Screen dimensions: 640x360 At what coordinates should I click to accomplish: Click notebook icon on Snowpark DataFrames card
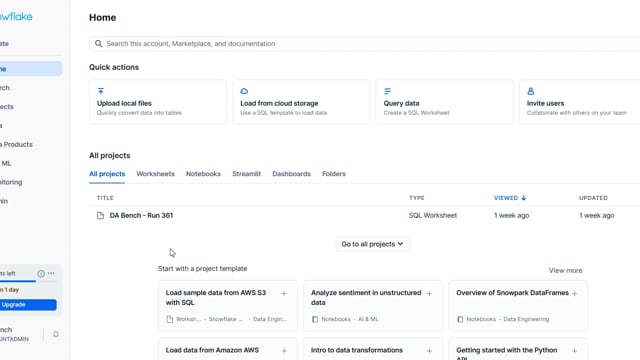coord(460,319)
